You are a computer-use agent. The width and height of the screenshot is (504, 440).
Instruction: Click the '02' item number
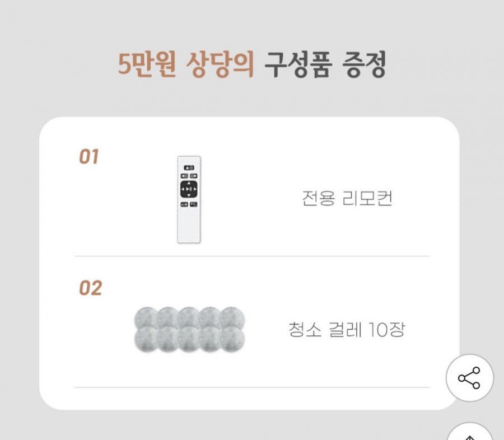pyautogui.click(x=90, y=289)
